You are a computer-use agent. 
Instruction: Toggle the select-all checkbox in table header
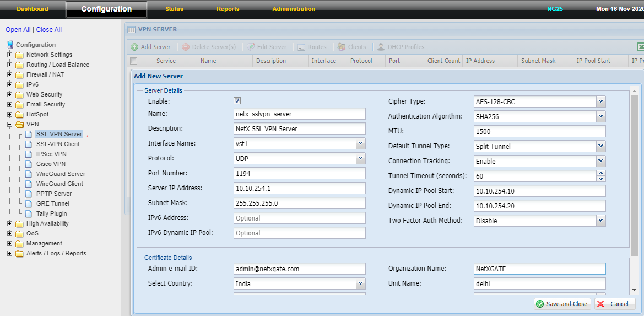pos(133,61)
